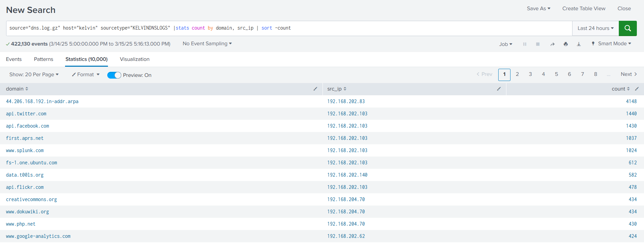Click the Close button
The image size is (644, 245).
[x=624, y=9]
